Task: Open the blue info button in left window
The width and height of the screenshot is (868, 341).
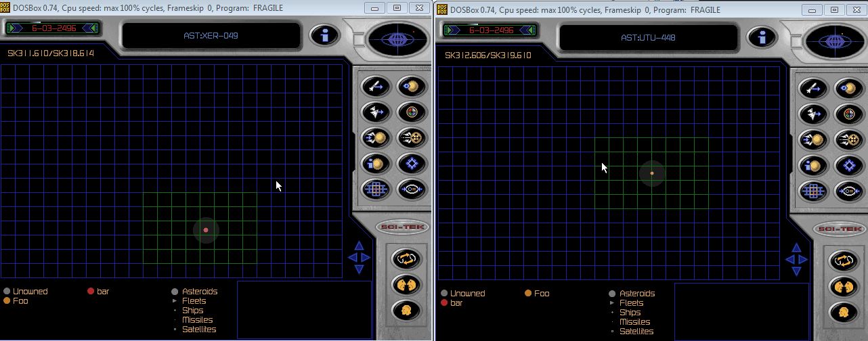Action: point(325,36)
